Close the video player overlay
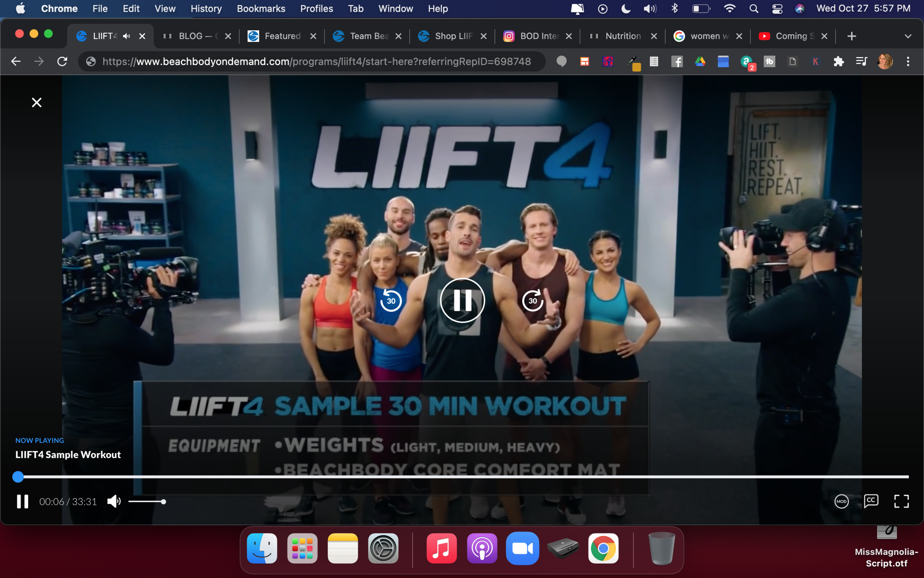This screenshot has height=578, width=924. coord(37,102)
